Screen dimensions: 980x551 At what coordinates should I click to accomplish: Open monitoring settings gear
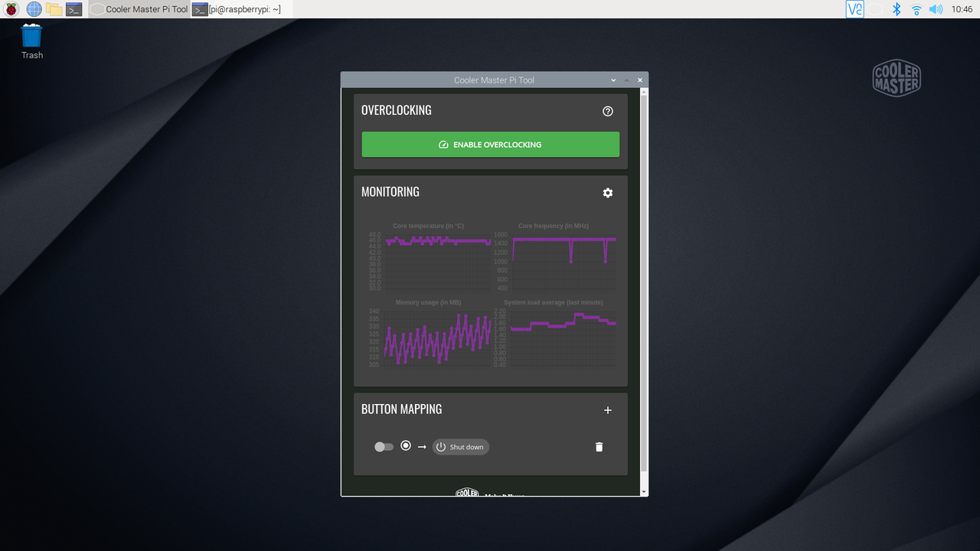[608, 193]
